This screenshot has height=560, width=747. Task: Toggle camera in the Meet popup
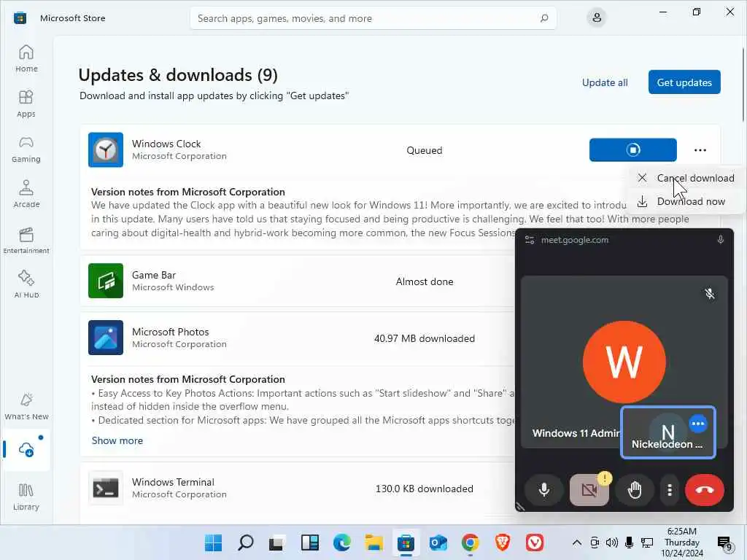click(x=589, y=489)
